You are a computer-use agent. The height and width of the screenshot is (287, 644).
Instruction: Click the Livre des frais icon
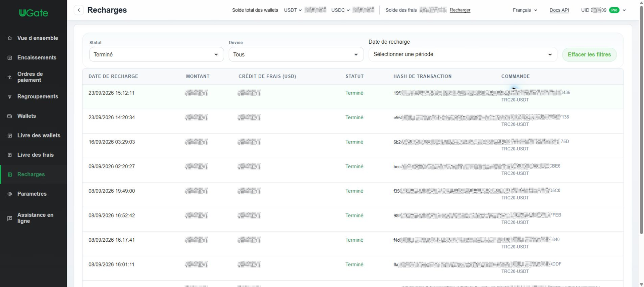pyautogui.click(x=10, y=155)
